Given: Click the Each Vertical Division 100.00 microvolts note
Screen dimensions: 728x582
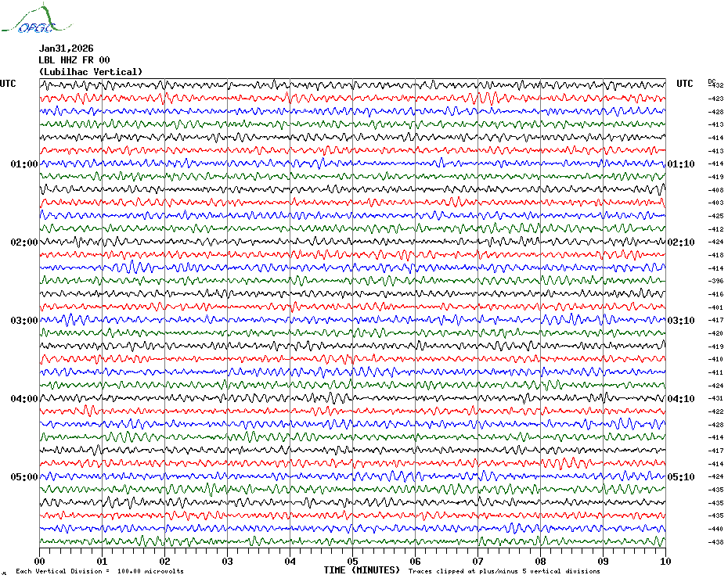Looking at the screenshot, I should (100, 571).
